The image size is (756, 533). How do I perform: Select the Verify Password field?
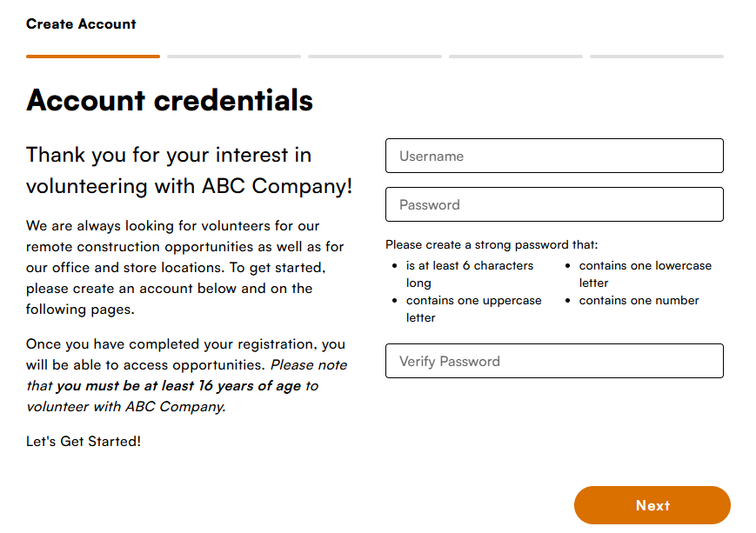(x=554, y=361)
